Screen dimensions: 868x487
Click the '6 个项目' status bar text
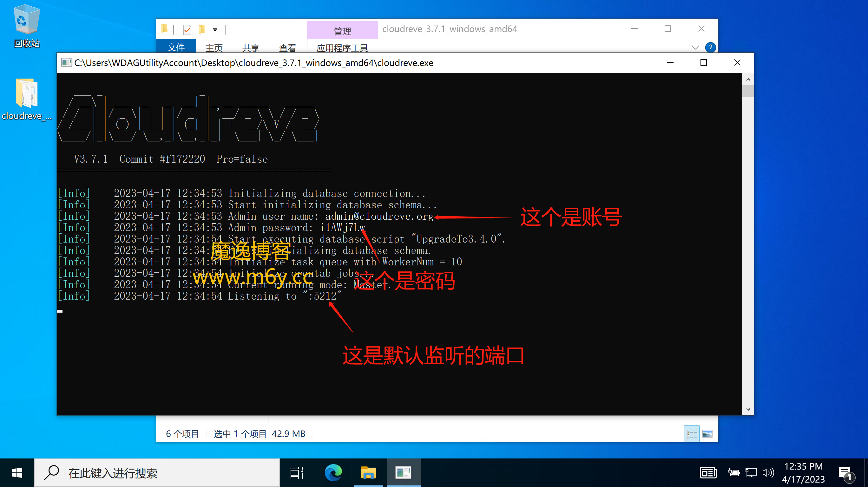182,434
